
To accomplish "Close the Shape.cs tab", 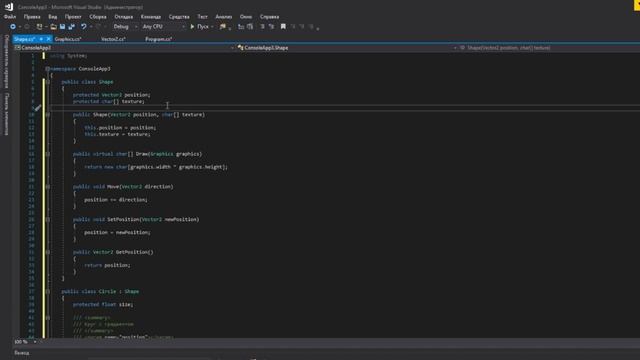I will pyautogui.click(x=48, y=39).
